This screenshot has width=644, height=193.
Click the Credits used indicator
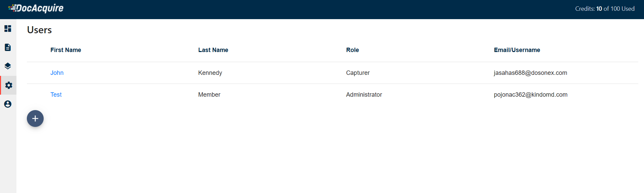[605, 9]
